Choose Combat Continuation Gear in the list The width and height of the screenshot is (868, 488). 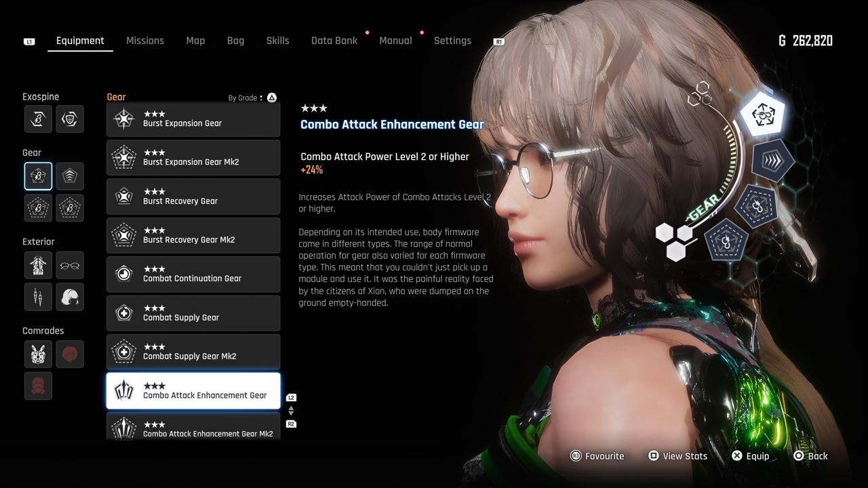pos(193,274)
